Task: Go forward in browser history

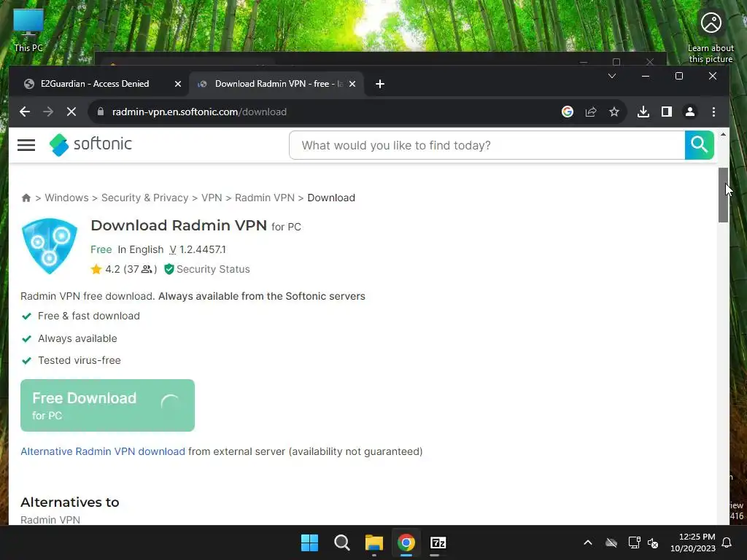Action: pyautogui.click(x=48, y=112)
